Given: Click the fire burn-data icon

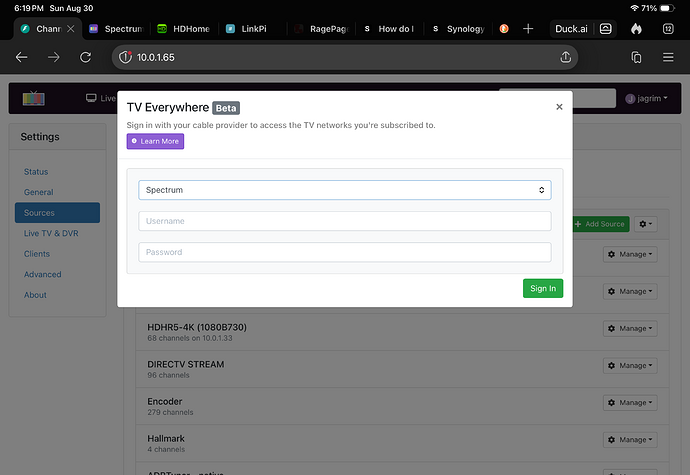Looking at the screenshot, I should pos(636,29).
